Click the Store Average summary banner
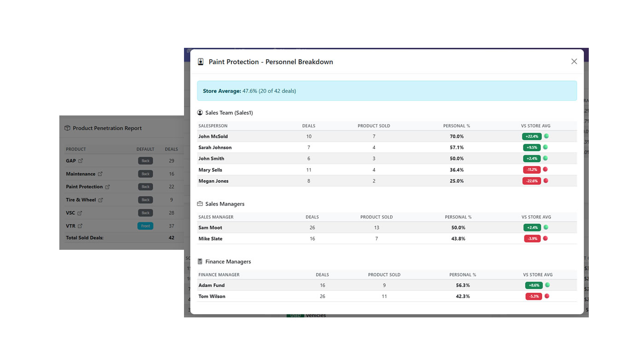 387,91
